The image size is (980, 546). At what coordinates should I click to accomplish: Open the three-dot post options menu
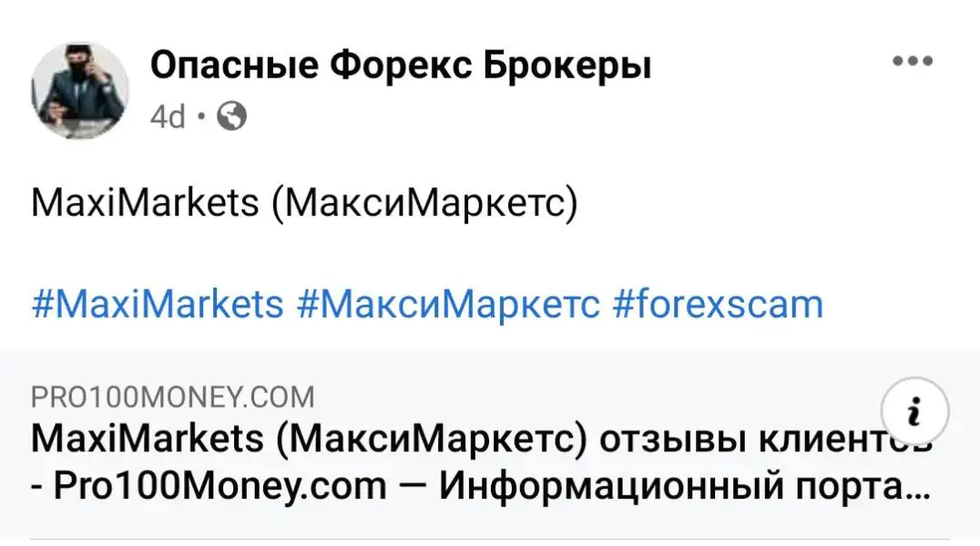pos(913,62)
